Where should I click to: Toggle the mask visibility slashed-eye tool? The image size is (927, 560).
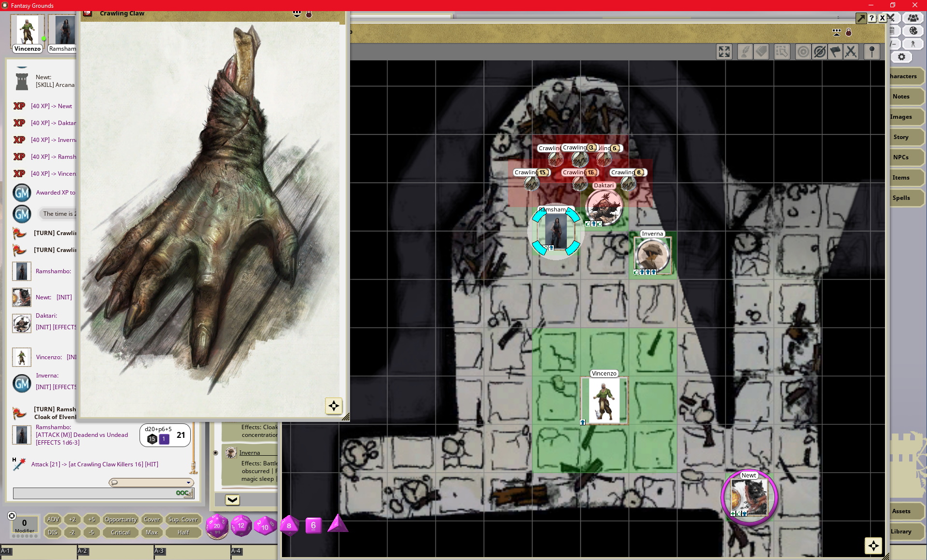pos(819,52)
